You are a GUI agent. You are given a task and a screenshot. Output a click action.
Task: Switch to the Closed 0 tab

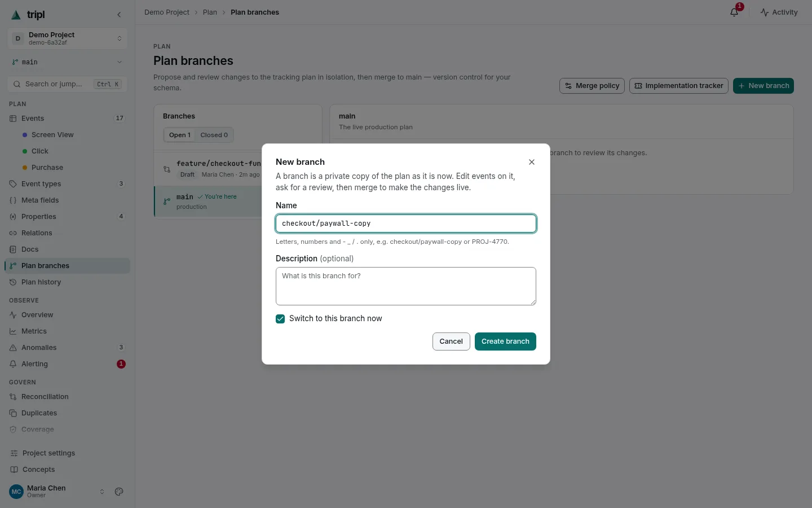pos(214,135)
